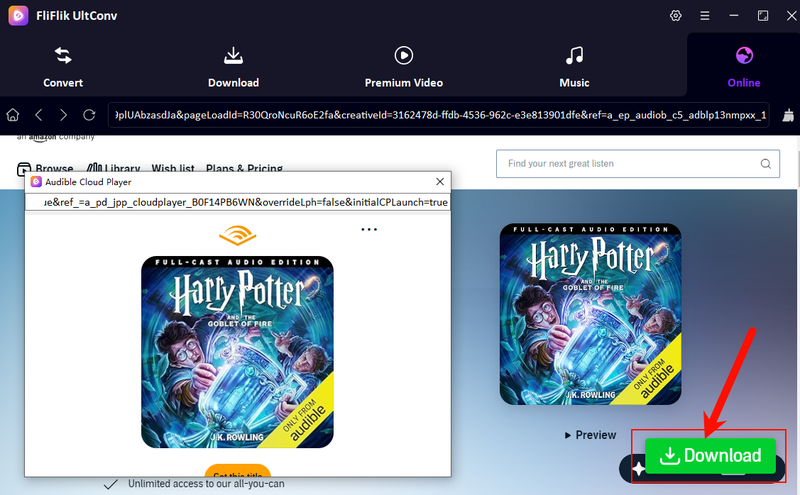The image size is (800, 495).
Task: Open the Wish list link
Action: click(173, 168)
